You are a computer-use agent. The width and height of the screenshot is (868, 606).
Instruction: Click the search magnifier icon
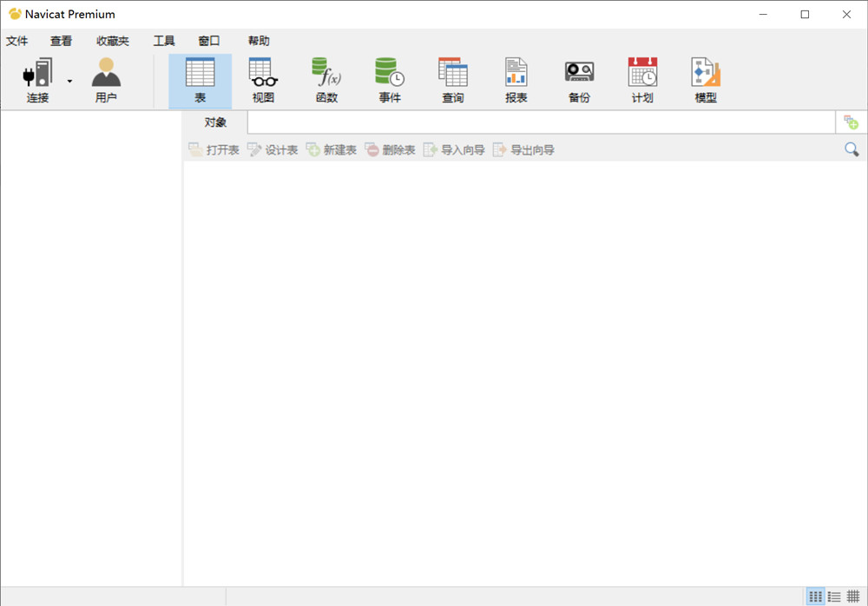852,149
